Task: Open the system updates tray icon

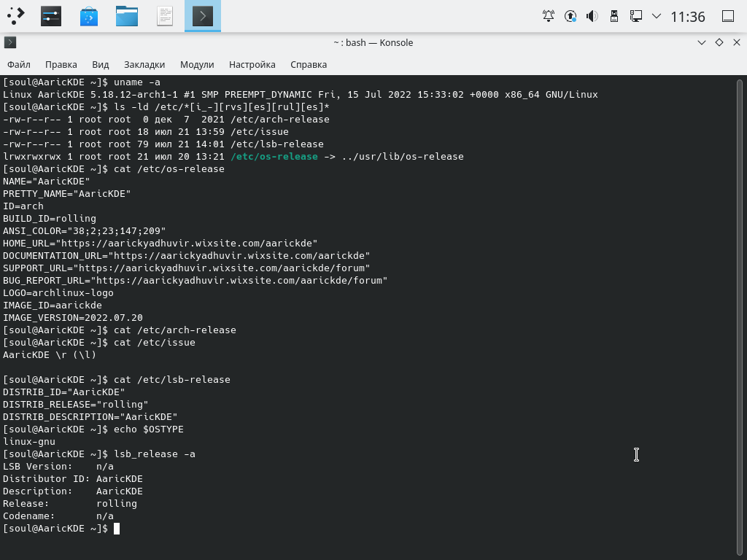Action: (570, 16)
